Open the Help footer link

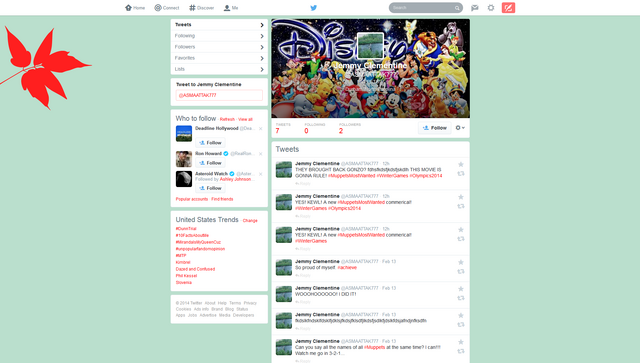point(222,303)
